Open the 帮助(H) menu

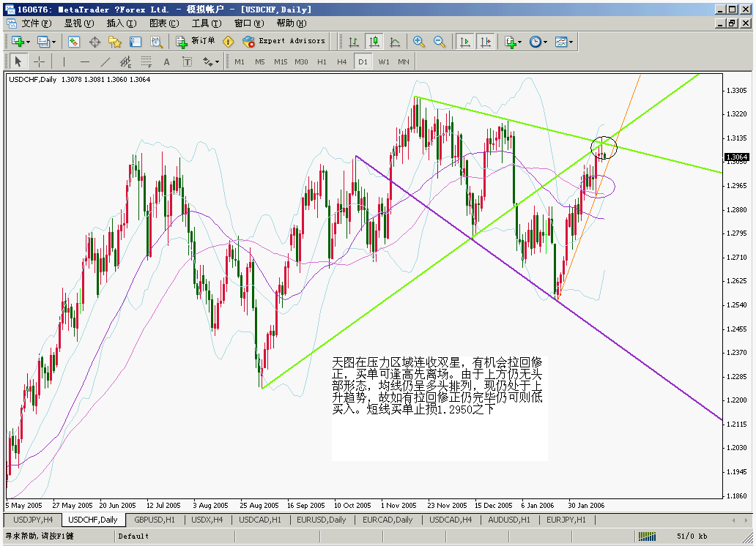pos(292,23)
